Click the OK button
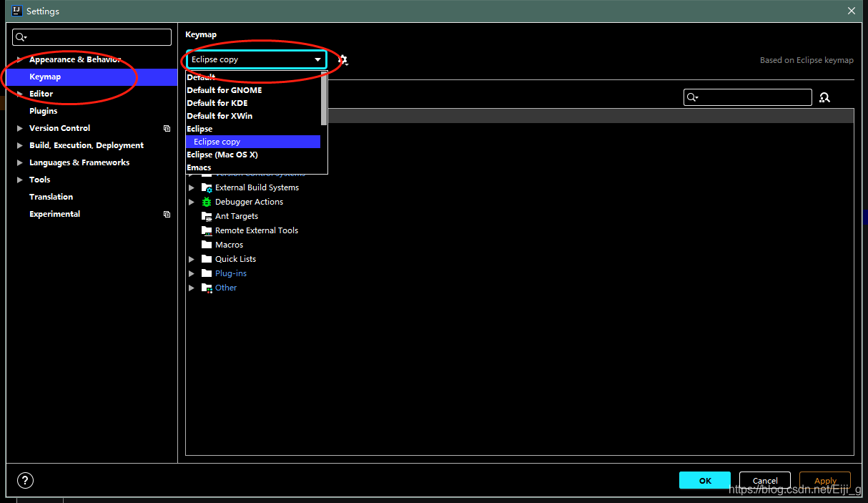Image resolution: width=868 pixels, height=503 pixels. click(x=705, y=481)
